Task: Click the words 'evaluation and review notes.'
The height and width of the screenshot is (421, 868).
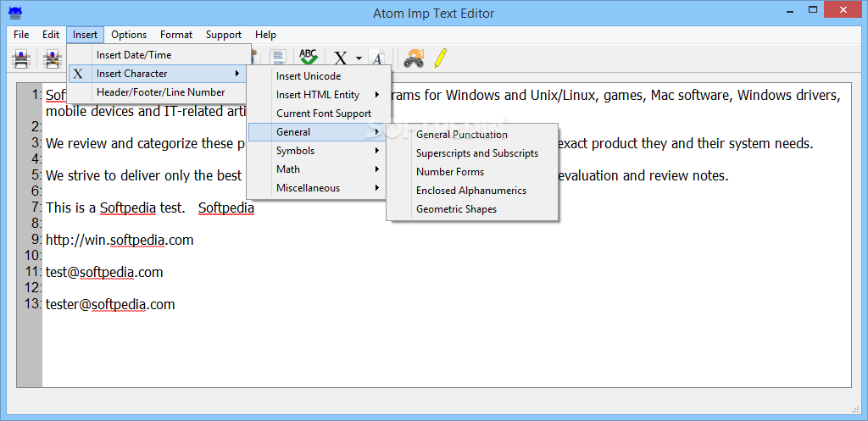Action: 645,176
